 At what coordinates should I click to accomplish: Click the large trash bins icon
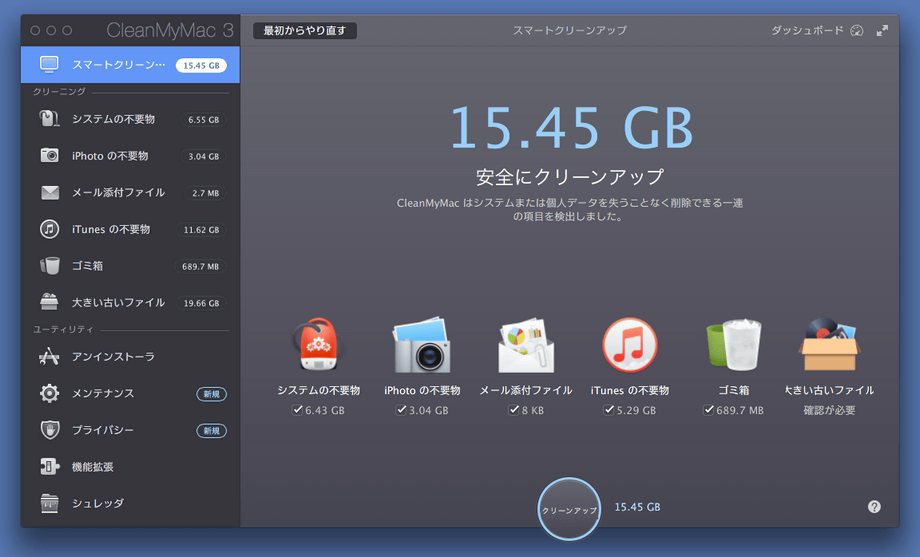(733, 345)
